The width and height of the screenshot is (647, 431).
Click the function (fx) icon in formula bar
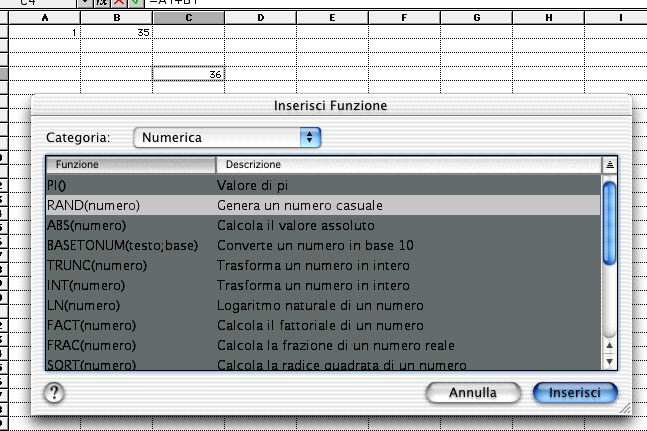pos(101,4)
